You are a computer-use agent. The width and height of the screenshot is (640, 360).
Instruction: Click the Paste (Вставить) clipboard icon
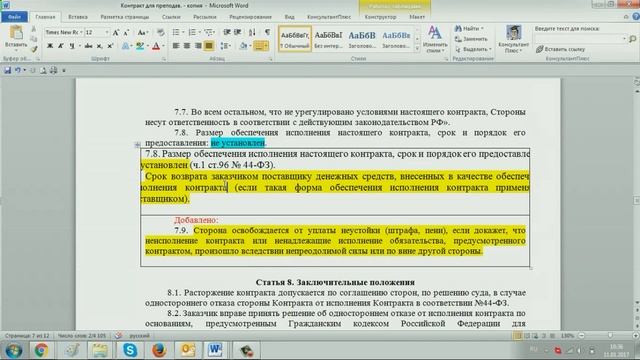tap(16, 33)
